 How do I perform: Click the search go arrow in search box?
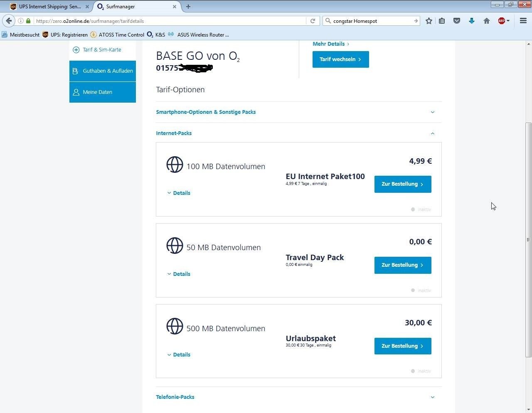click(416, 21)
